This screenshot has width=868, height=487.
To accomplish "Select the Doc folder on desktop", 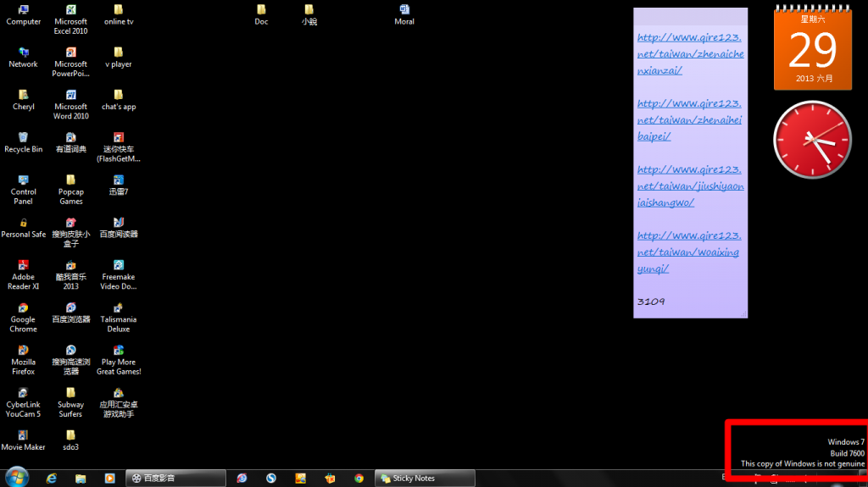I will click(261, 11).
